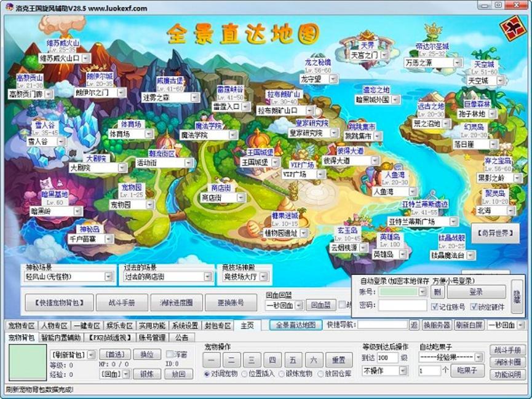Open the 人鱼湾 dropdown
532x399 pixels.
point(413,192)
